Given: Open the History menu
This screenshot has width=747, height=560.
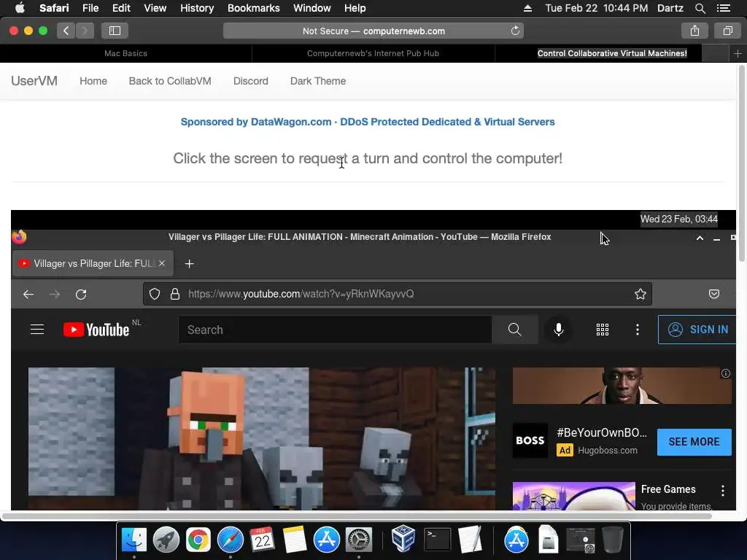Looking at the screenshot, I should click(197, 8).
